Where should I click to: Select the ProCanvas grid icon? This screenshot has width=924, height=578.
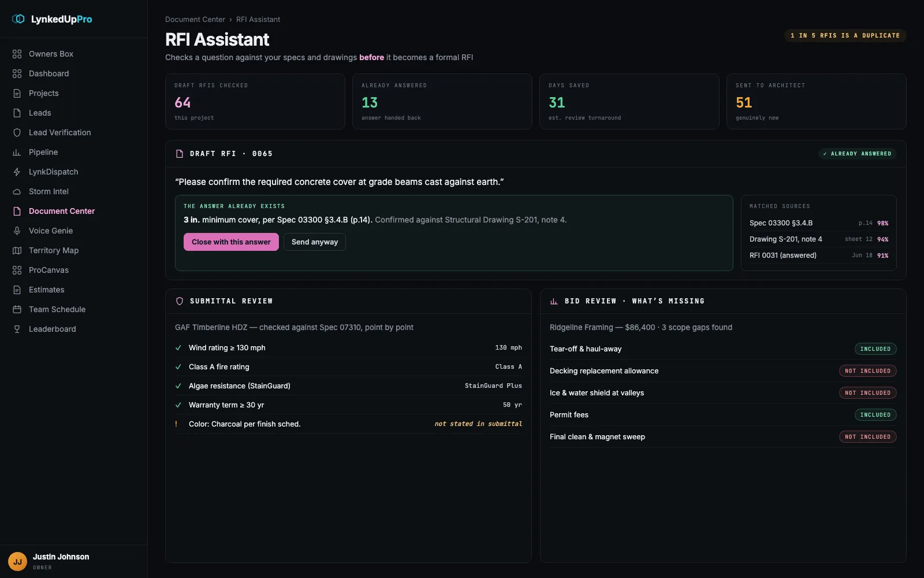coord(17,270)
